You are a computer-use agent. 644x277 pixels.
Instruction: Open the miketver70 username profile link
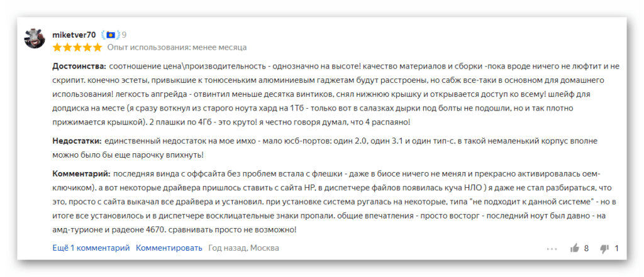(74, 35)
